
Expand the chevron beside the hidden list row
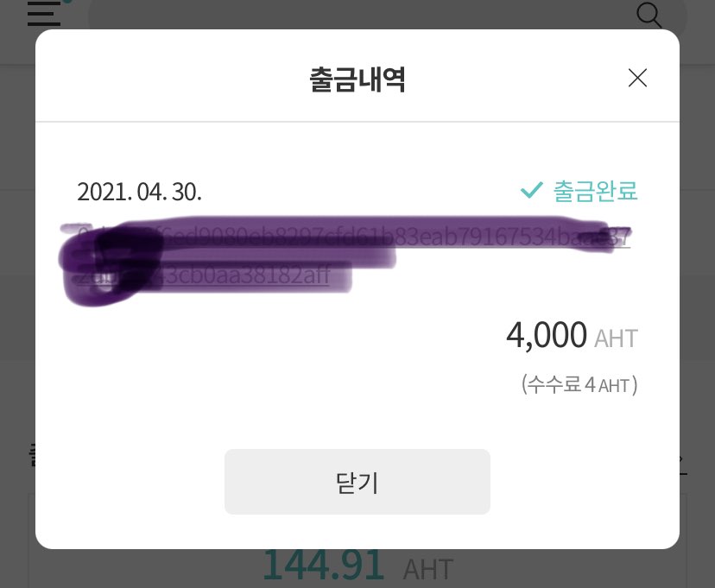679,458
